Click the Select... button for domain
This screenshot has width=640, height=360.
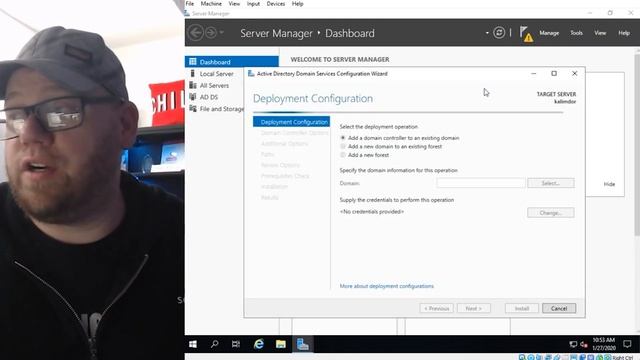(551, 183)
